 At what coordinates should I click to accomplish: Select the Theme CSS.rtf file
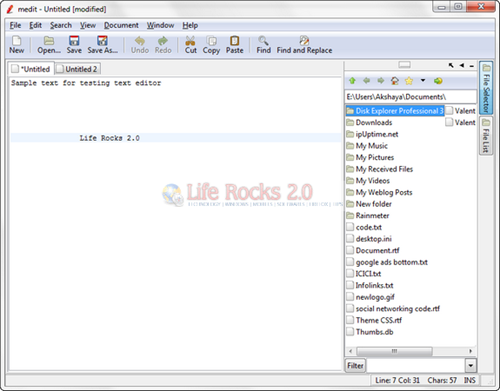click(x=374, y=320)
